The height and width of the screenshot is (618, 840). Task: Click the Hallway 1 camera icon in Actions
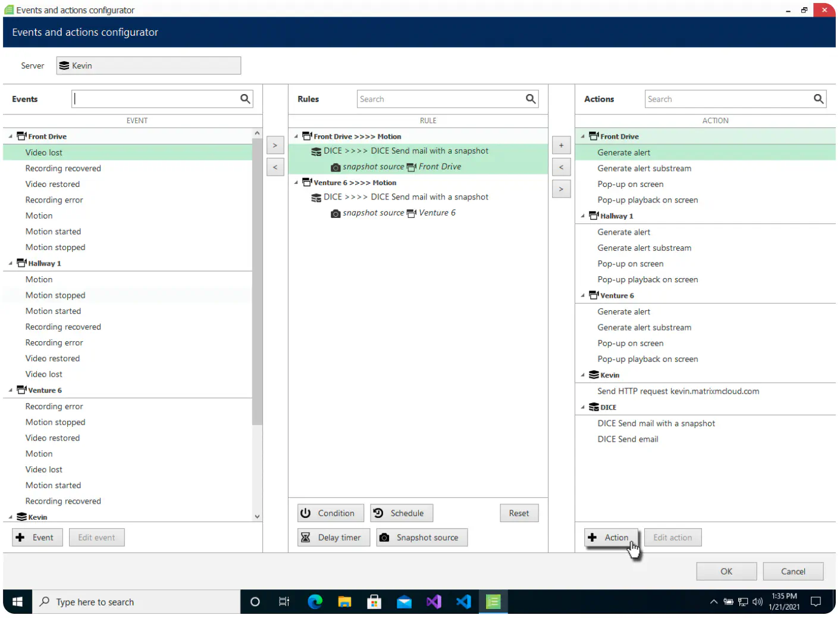pyautogui.click(x=594, y=216)
